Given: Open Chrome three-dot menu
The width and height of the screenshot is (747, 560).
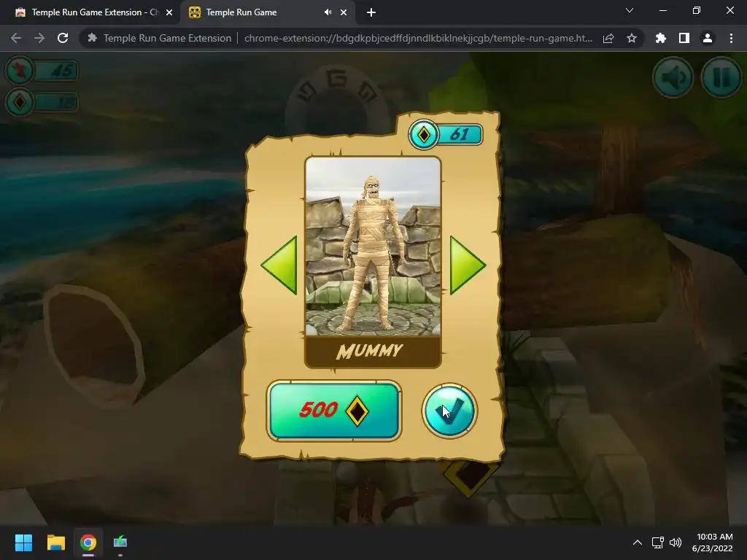Looking at the screenshot, I should tap(731, 38).
